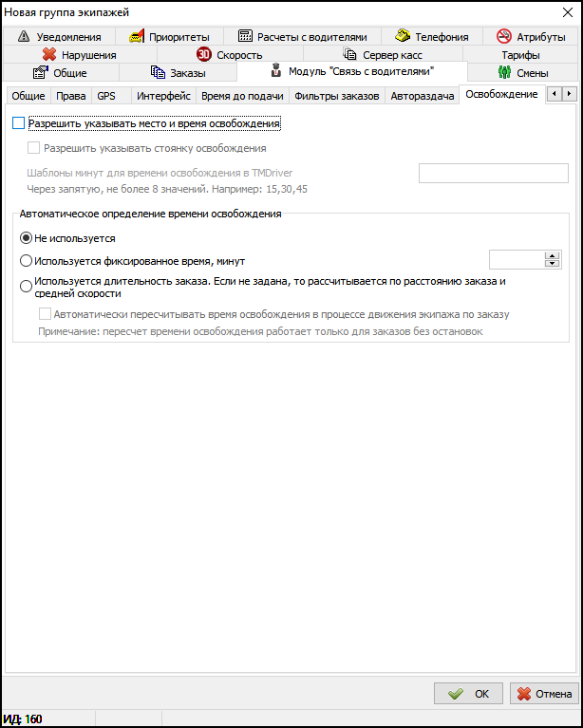The height and width of the screenshot is (728, 583).
Task: Switch to the Автораздача sub-tab
Action: (422, 96)
